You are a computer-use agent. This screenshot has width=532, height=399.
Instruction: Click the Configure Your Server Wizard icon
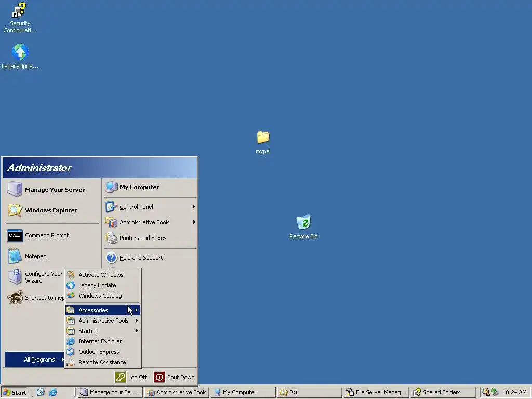point(15,277)
